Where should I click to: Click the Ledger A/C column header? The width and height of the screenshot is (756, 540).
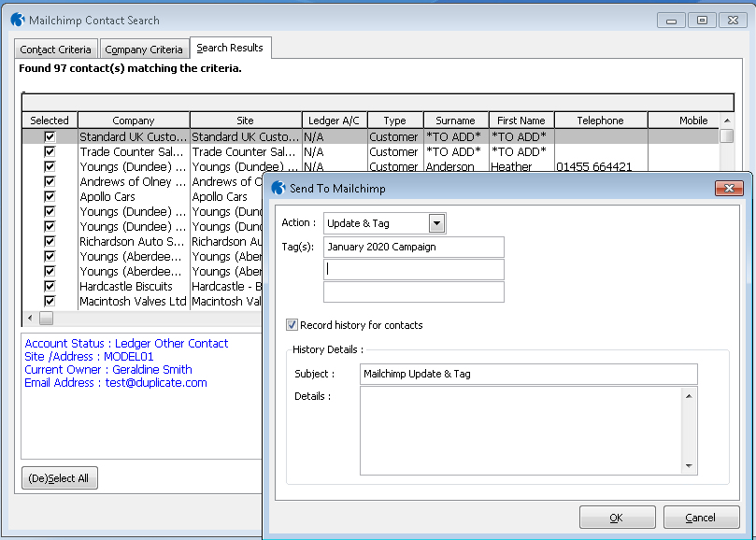click(335, 121)
